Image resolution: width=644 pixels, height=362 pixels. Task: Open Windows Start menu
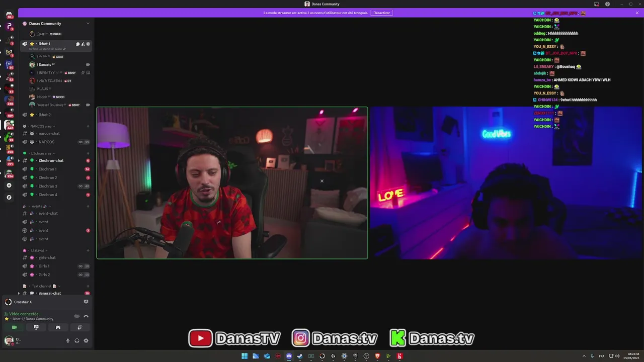(245, 356)
